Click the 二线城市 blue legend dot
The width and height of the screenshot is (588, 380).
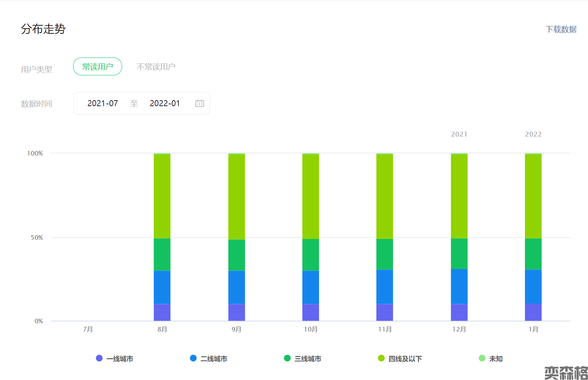click(193, 358)
